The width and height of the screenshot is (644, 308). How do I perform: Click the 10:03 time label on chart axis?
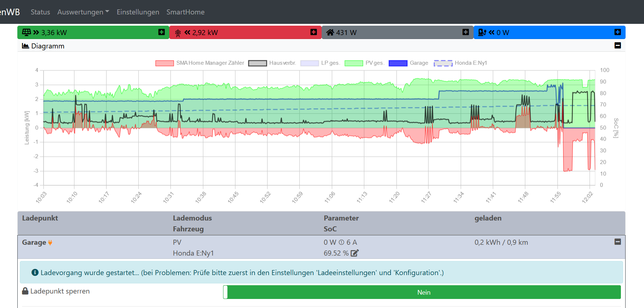[41, 197]
